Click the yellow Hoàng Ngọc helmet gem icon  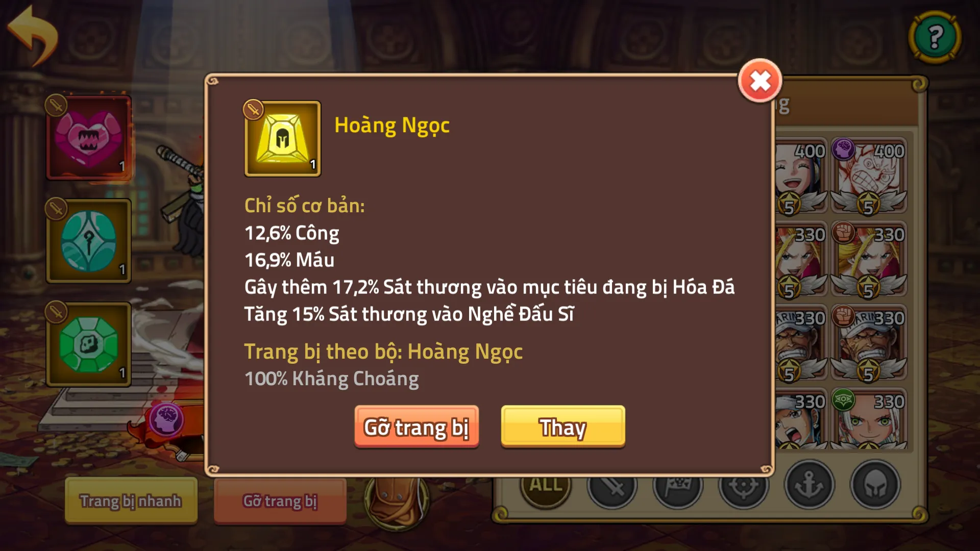(282, 139)
